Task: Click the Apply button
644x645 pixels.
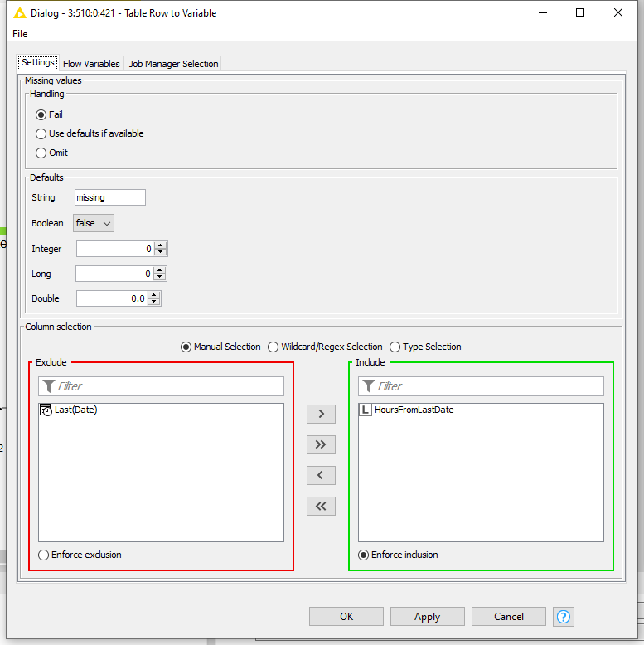Action: pos(427,616)
